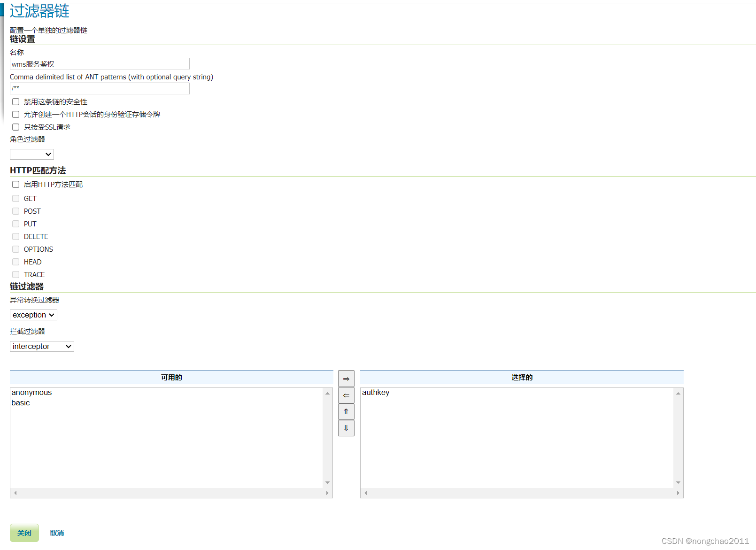Click the ANT patterns input field
Image resolution: width=756 pixels, height=550 pixels.
(100, 88)
